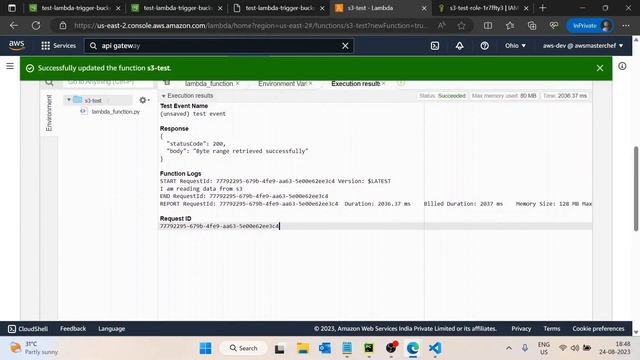Expand the Ohio region dropdown
The height and width of the screenshot is (360, 640).
coord(515,46)
